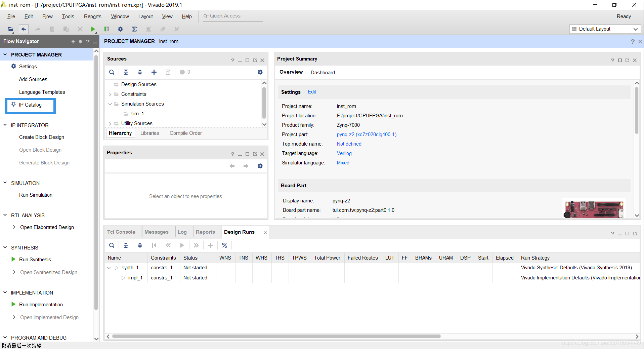
Task: Click Add Sources in Flow Navigator
Action: [x=33, y=79]
